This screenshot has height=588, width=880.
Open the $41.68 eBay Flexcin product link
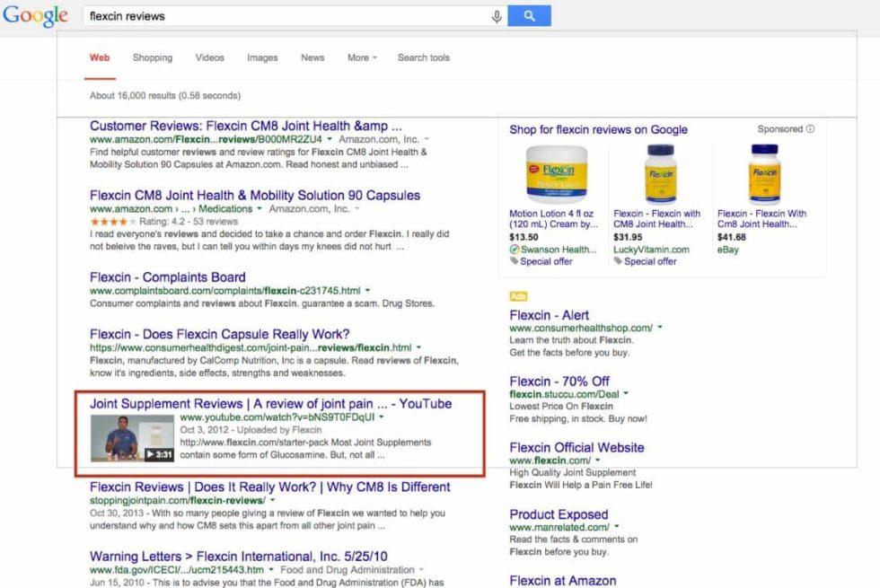click(x=761, y=219)
